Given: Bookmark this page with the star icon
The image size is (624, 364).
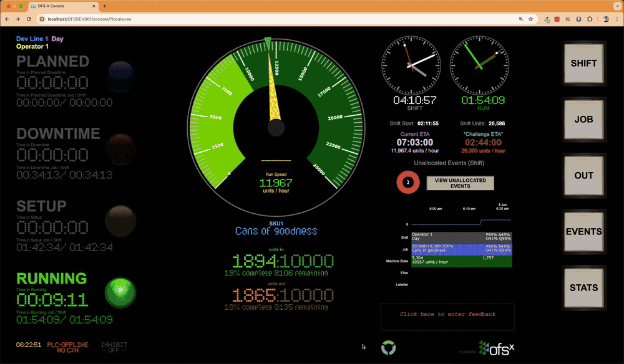Looking at the screenshot, I should tap(530, 19).
